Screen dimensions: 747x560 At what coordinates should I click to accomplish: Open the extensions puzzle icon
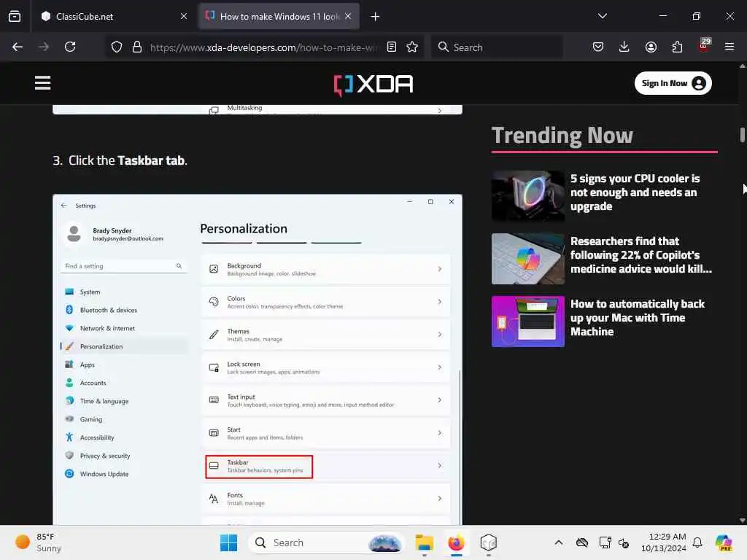[x=677, y=47]
